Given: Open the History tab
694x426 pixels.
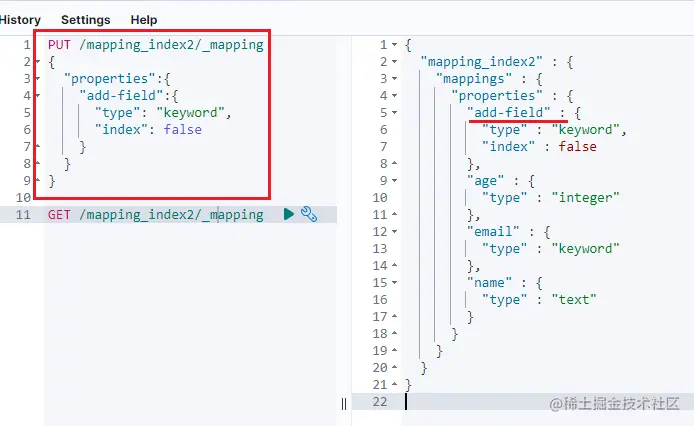Looking at the screenshot, I should (19, 20).
